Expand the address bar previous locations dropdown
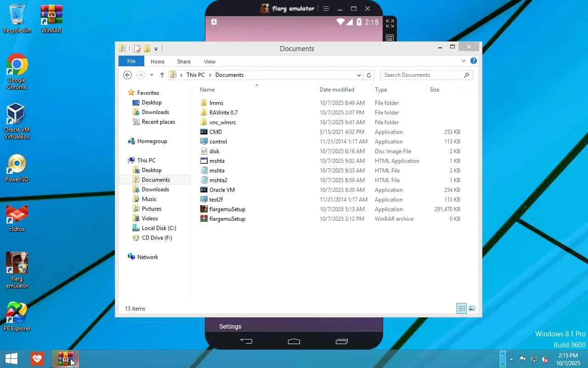Image resolution: width=588 pixels, height=368 pixels. click(359, 75)
